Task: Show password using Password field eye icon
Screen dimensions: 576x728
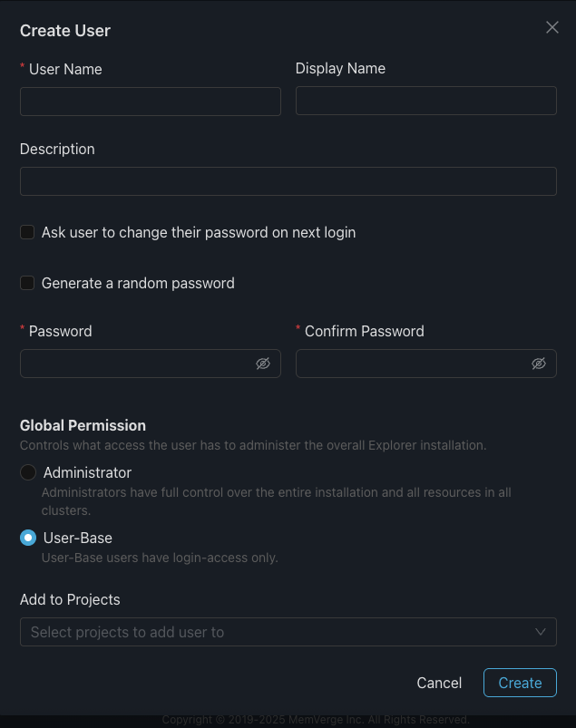Action: (x=263, y=364)
